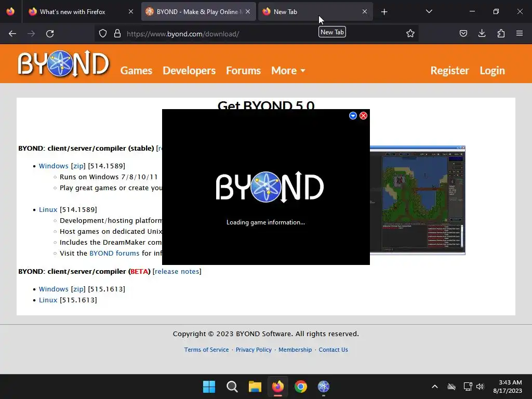The image size is (532, 399).
Task: Open the Games menu item
Action: 136,71
